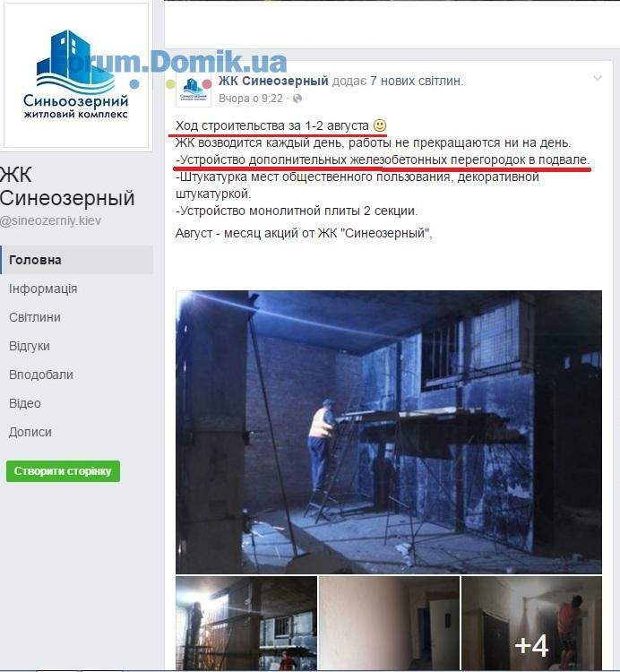Image resolution: width=620 pixels, height=672 pixels.
Task: Click the ЖК Синеозерный post author link
Action: (x=273, y=81)
